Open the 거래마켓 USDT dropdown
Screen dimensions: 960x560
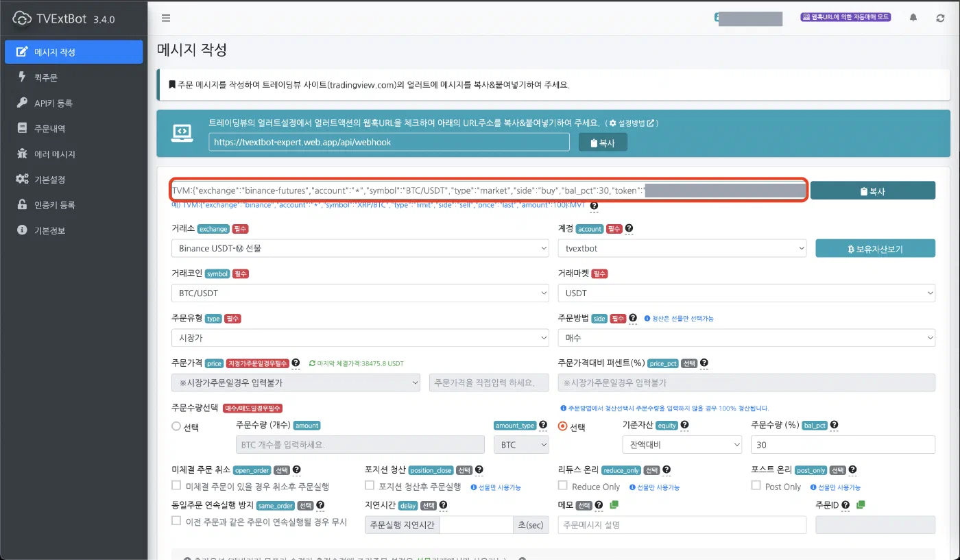747,293
